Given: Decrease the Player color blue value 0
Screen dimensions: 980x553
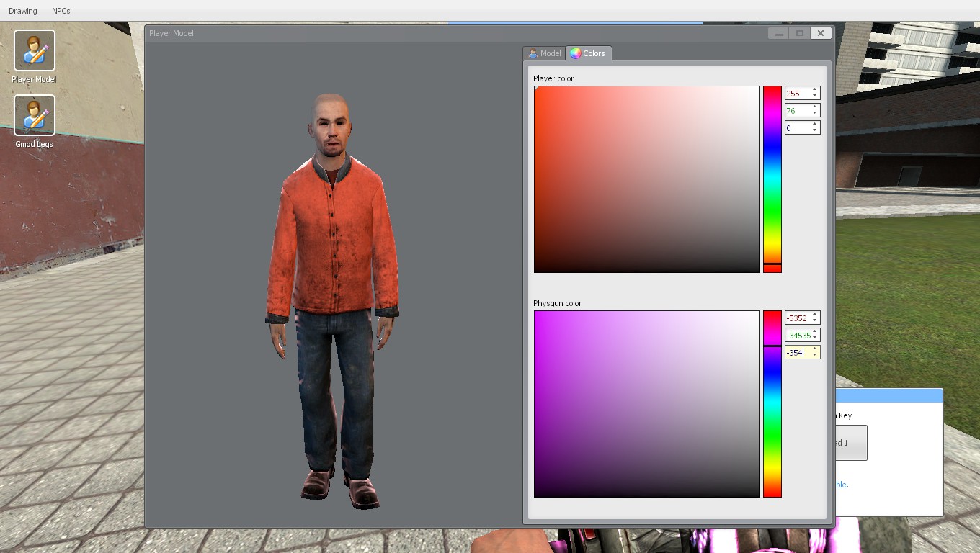Looking at the screenshot, I should (815, 131).
